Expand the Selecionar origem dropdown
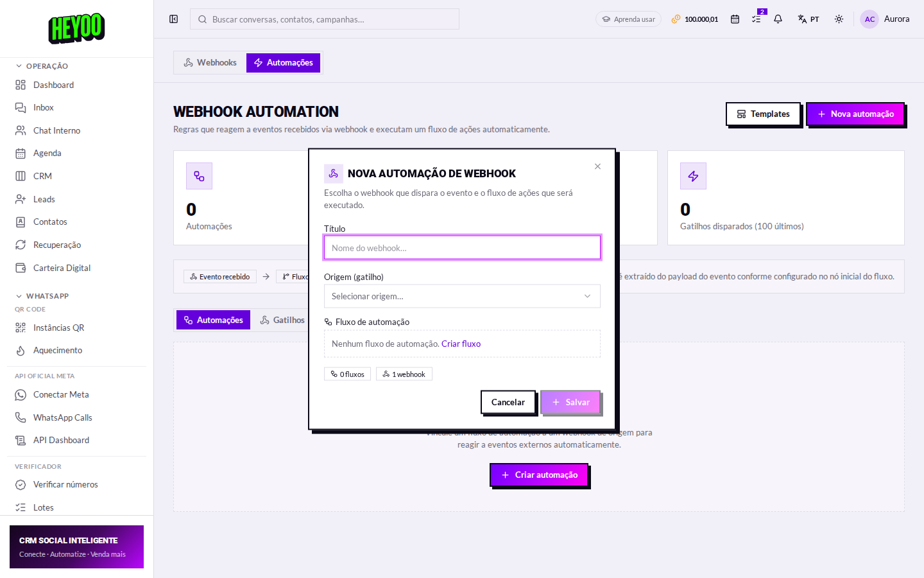Screen dimensions: 924x578 462,296
